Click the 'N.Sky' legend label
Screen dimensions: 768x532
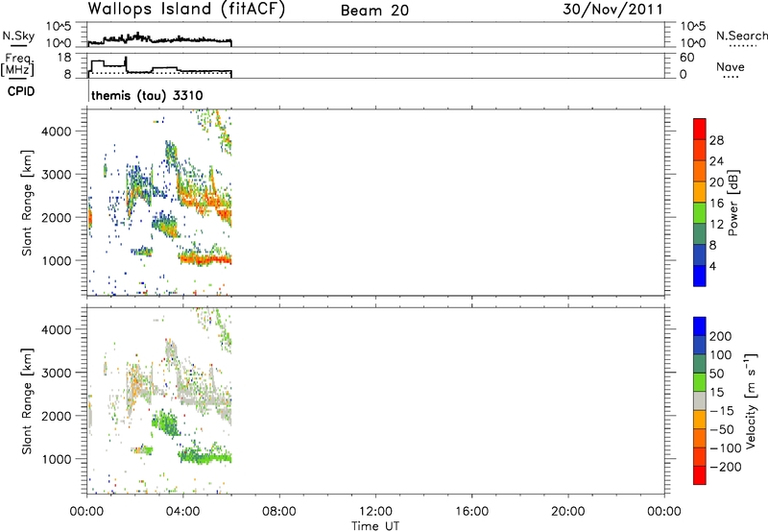18,36
